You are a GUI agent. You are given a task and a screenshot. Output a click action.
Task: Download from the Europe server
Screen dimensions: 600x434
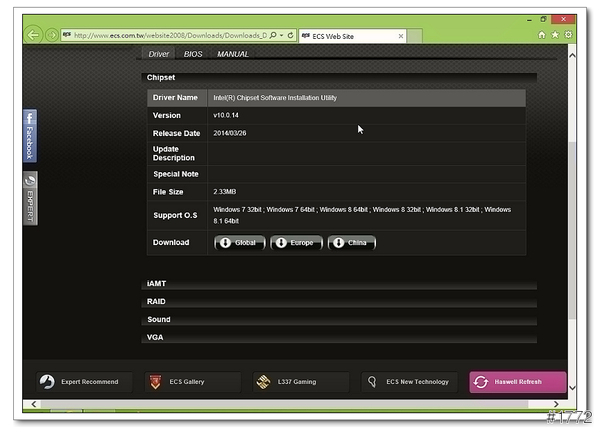click(295, 243)
